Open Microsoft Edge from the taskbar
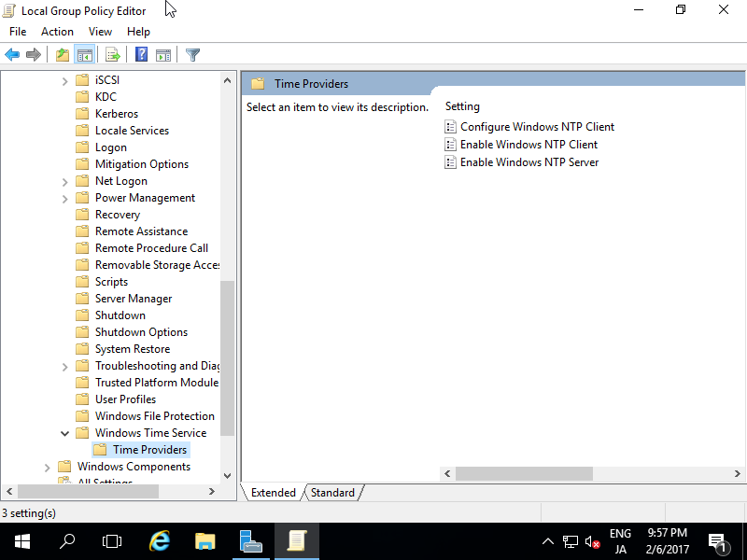The image size is (747, 560). point(159,540)
